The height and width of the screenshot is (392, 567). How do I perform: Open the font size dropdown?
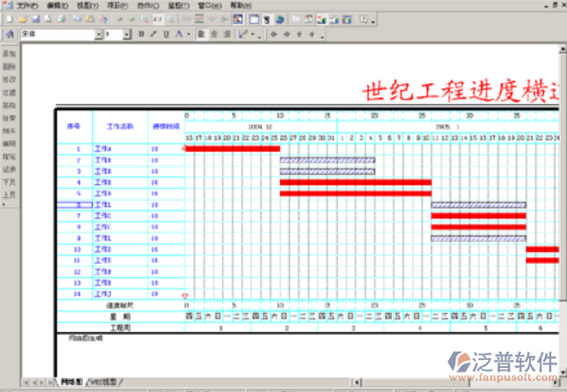pyautogui.click(x=128, y=34)
